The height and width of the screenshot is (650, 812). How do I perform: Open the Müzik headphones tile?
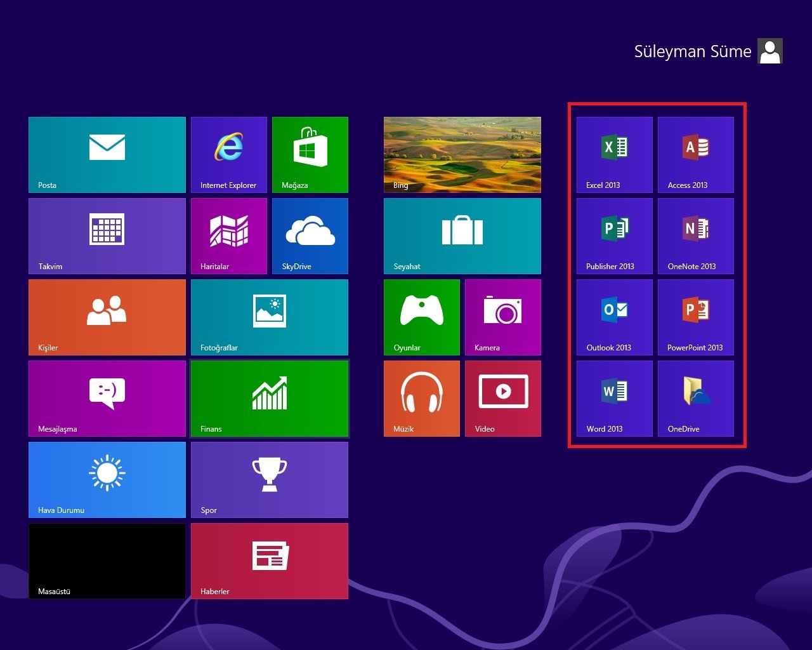pos(421,398)
